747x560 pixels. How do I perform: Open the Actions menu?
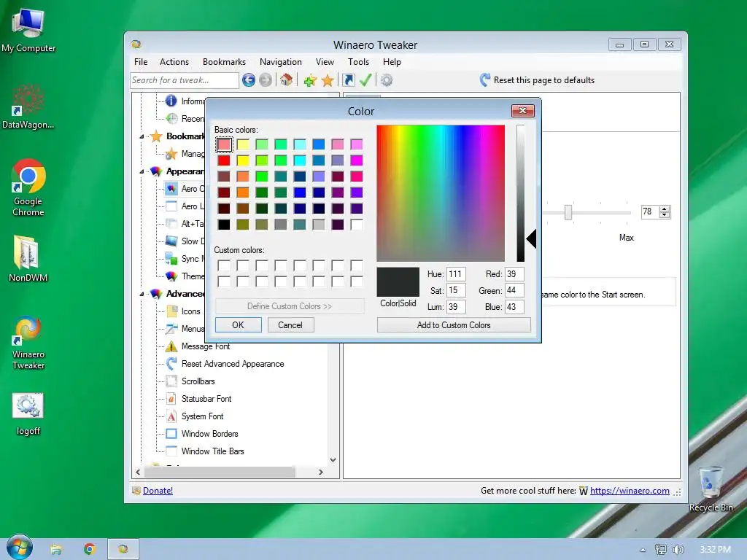point(174,62)
